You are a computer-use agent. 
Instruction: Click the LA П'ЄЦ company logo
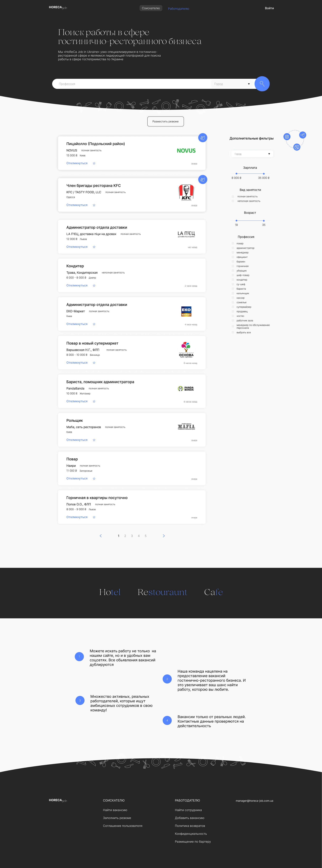coord(186,234)
